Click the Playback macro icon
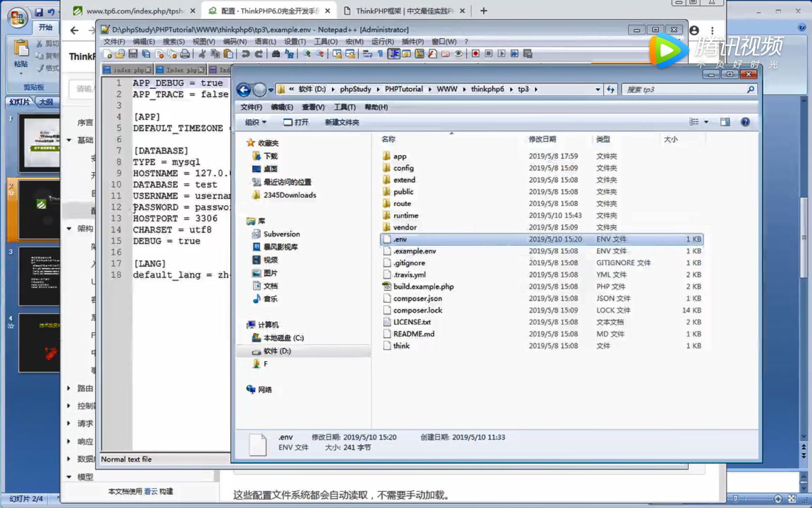Image resolution: width=812 pixels, height=508 pixels. [502, 54]
